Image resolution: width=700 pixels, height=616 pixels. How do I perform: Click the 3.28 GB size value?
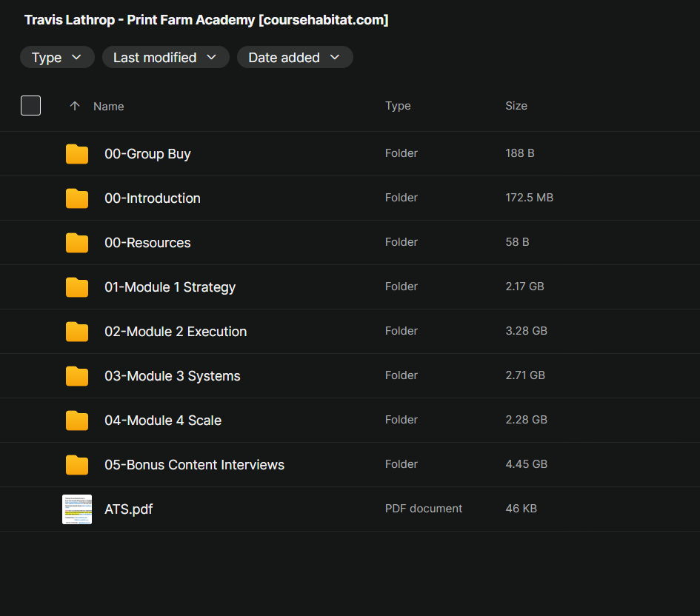tap(527, 330)
